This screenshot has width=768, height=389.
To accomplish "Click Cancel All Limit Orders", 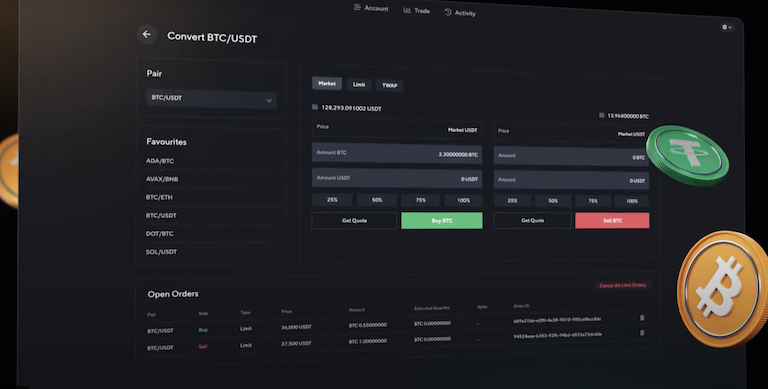I will tap(623, 285).
